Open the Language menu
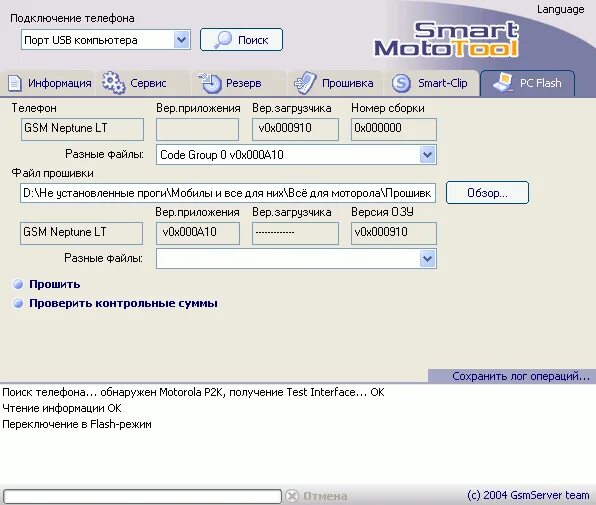The width and height of the screenshot is (596, 505). (560, 9)
